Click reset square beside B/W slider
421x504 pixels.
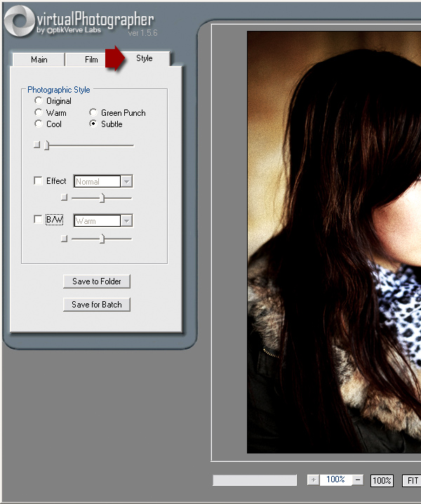(65, 238)
